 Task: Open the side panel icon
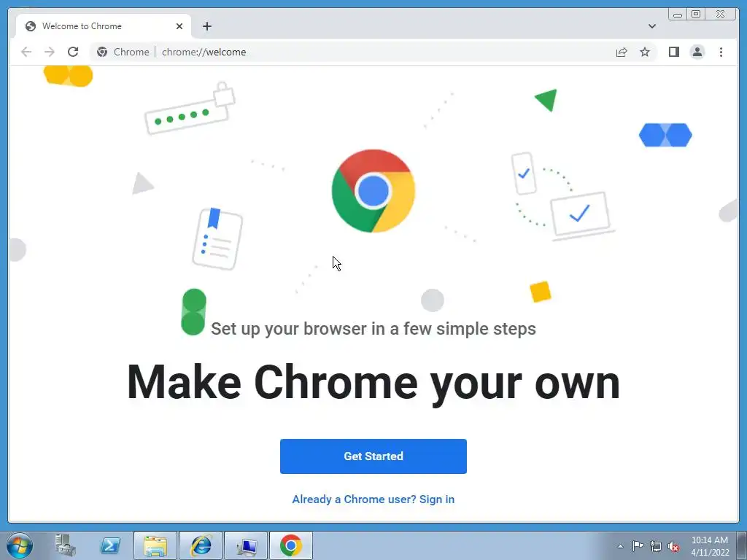pyautogui.click(x=673, y=52)
